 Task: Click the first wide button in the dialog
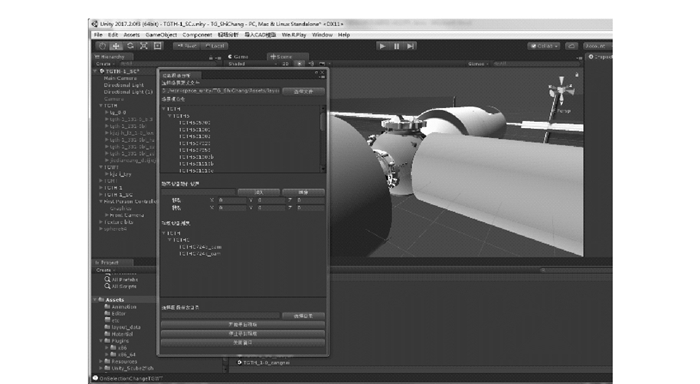tap(243, 325)
